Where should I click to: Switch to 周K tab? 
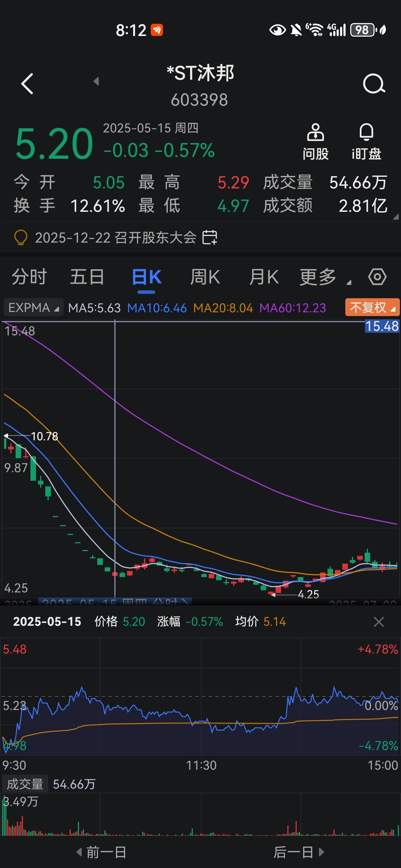(x=205, y=277)
